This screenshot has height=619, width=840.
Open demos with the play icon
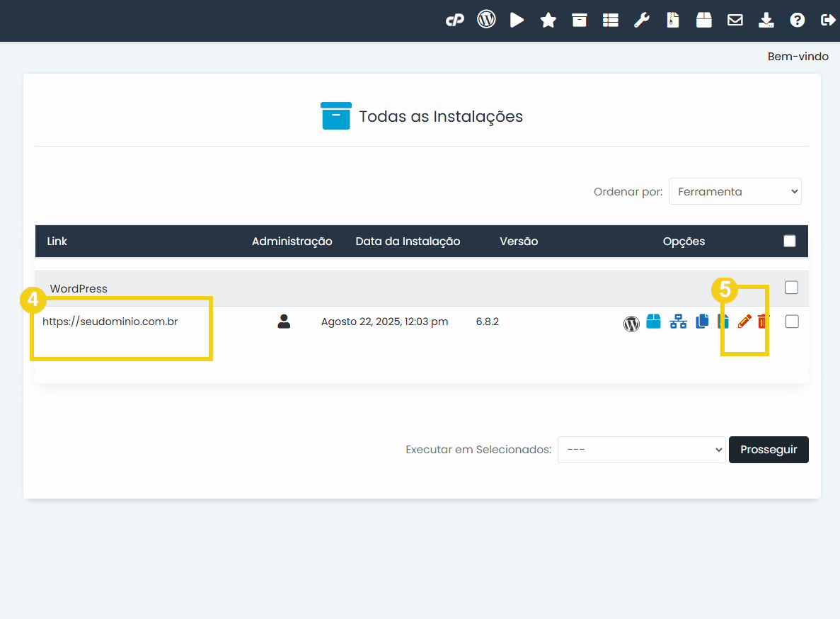[517, 21]
